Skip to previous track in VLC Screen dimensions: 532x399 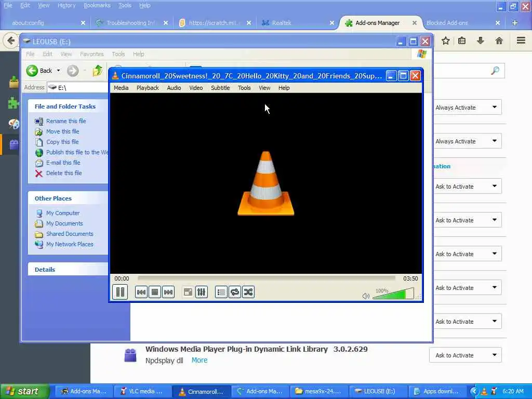(x=141, y=292)
